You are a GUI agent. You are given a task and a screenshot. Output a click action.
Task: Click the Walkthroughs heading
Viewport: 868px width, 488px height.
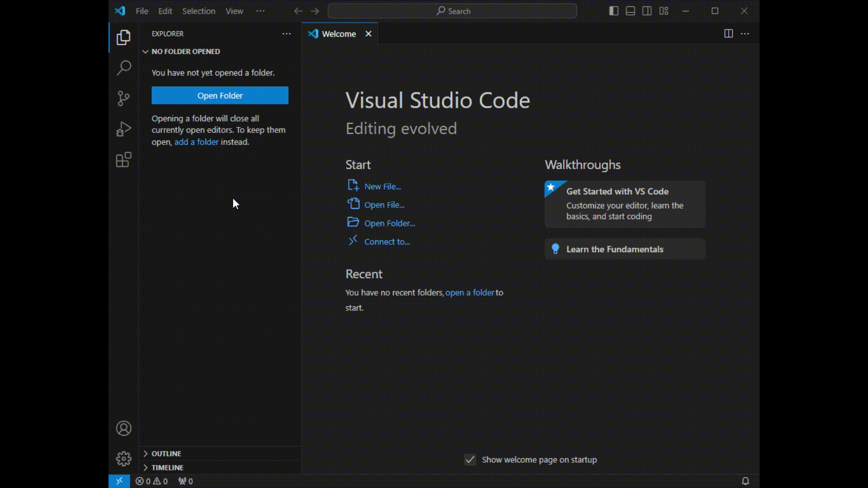click(x=583, y=165)
